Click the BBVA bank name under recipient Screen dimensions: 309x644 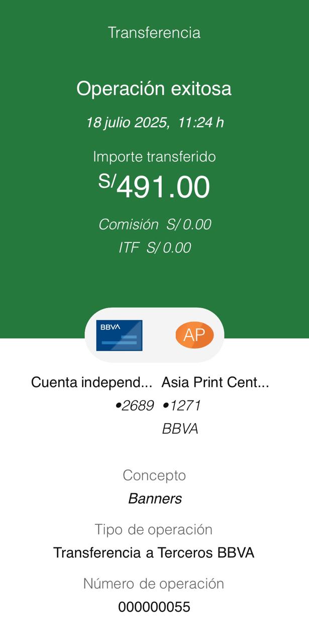(180, 429)
